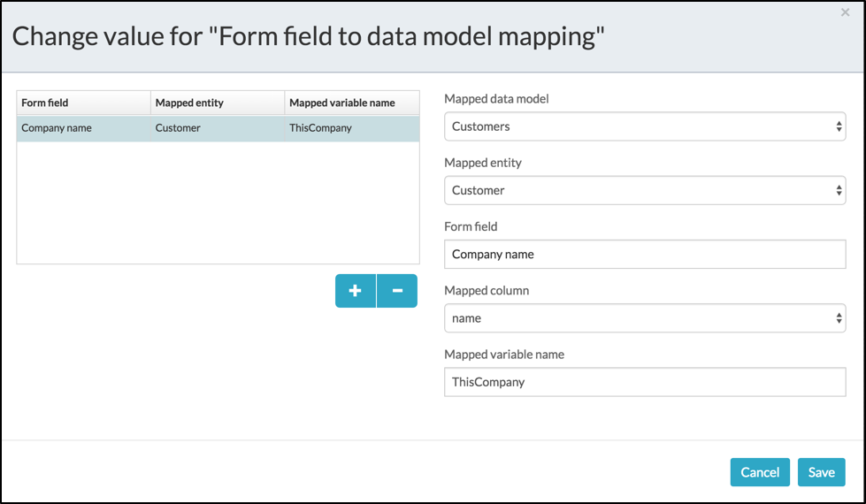The image size is (866, 504).
Task: Click the Mapped data model label
Action: click(x=496, y=99)
